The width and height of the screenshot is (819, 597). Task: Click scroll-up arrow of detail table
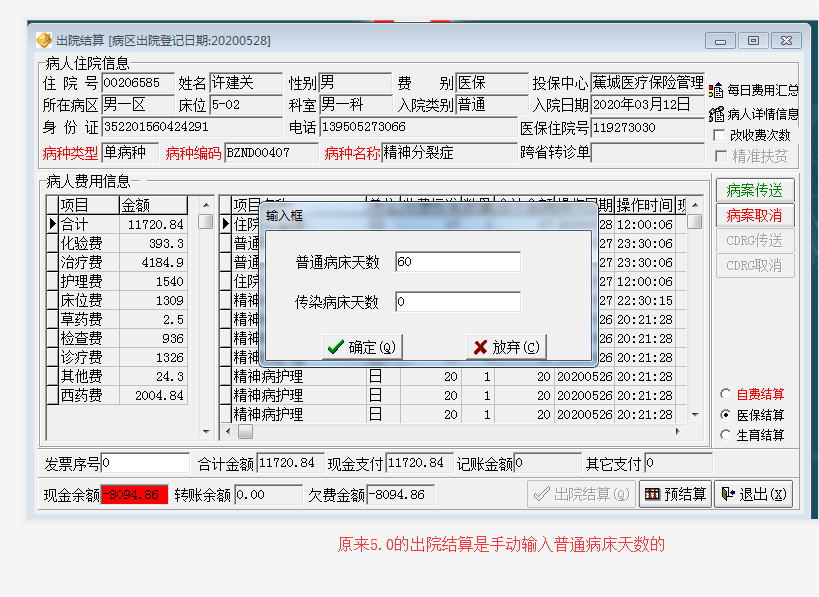(695, 205)
